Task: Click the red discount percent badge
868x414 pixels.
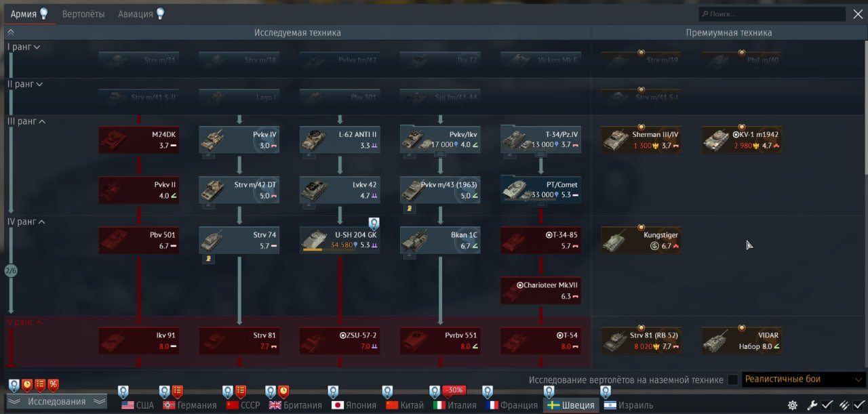Action: 53,386
